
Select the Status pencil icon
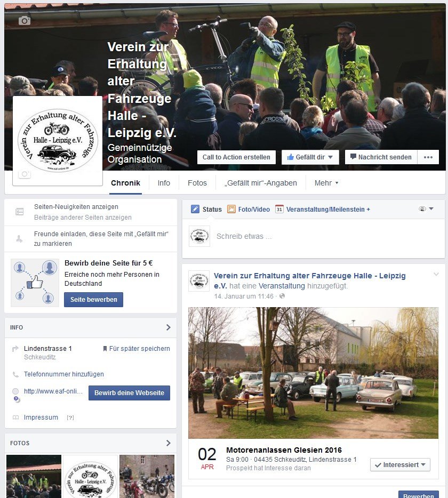coord(195,210)
